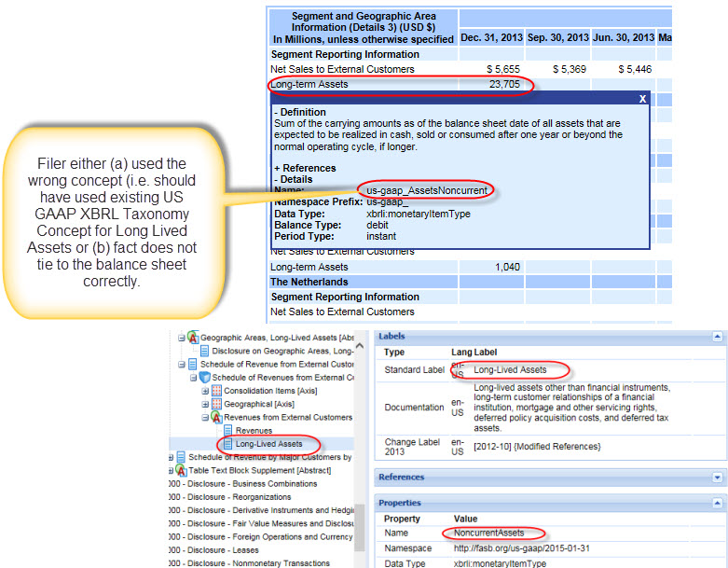Click the NoncurrentAssets name property value
The width and height of the screenshot is (728, 568).
tap(488, 533)
